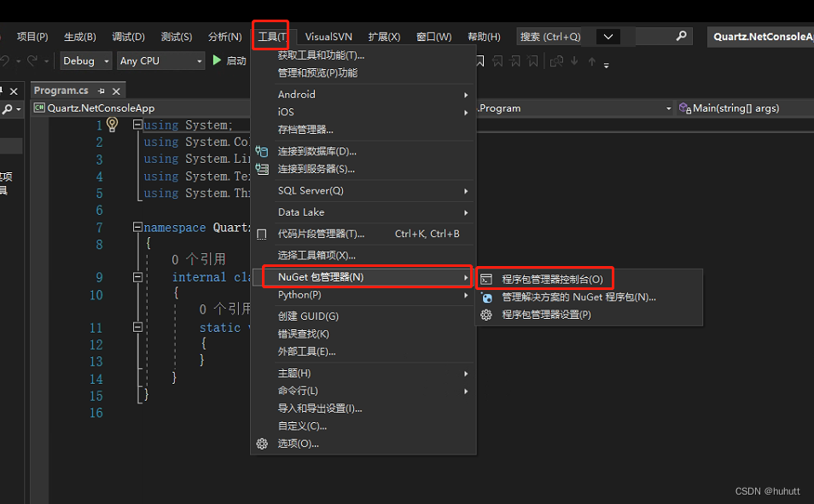The image size is (814, 504).
Task: Click the Package Manager Settings gear icon
Action: tap(485, 315)
